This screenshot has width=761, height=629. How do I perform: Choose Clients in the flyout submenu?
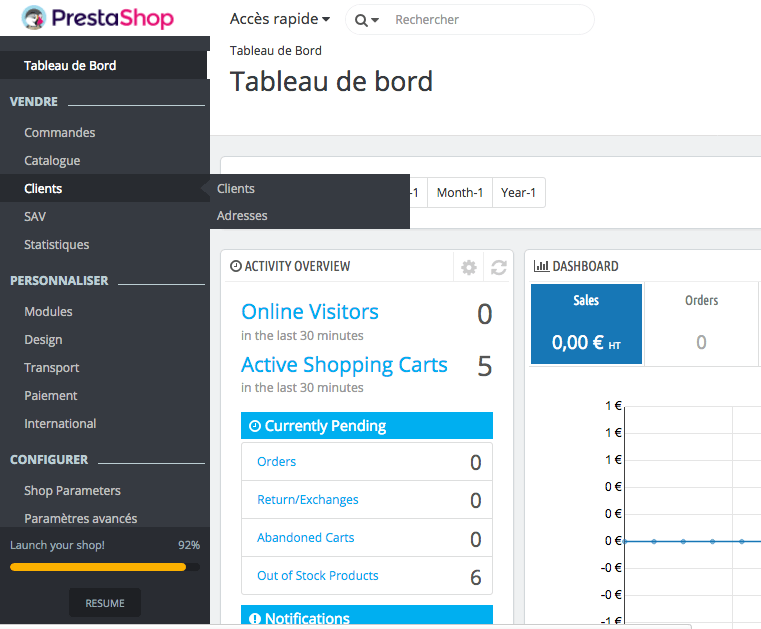(x=236, y=188)
